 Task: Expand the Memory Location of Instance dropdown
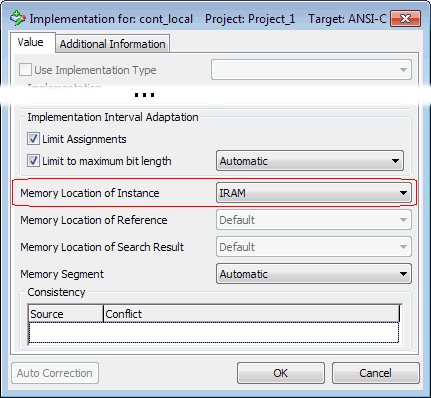[314, 193]
